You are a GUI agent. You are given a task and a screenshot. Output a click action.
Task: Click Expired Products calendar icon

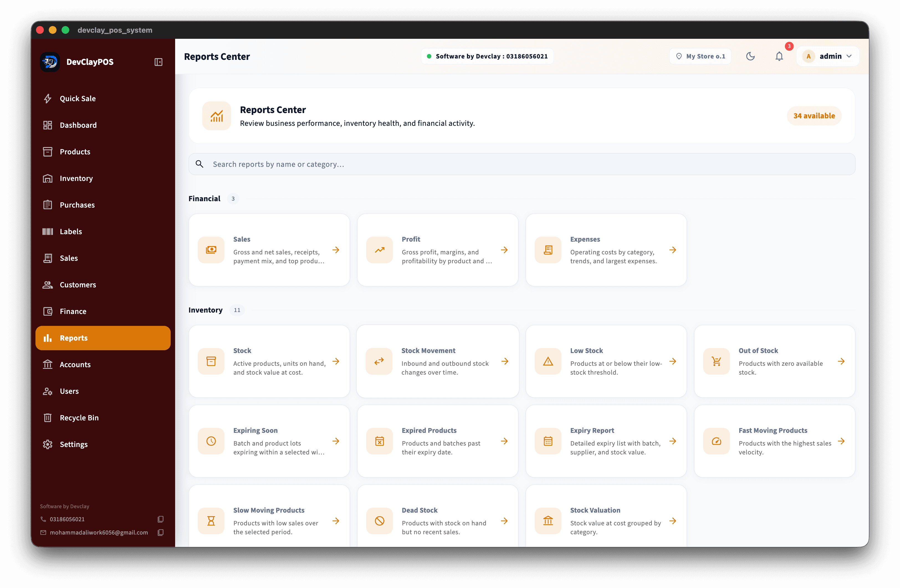pyautogui.click(x=379, y=441)
